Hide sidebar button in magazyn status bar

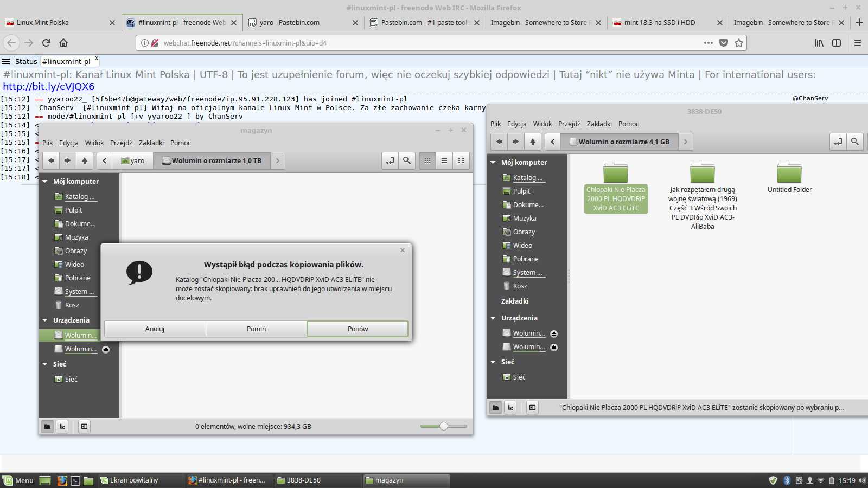click(x=84, y=427)
